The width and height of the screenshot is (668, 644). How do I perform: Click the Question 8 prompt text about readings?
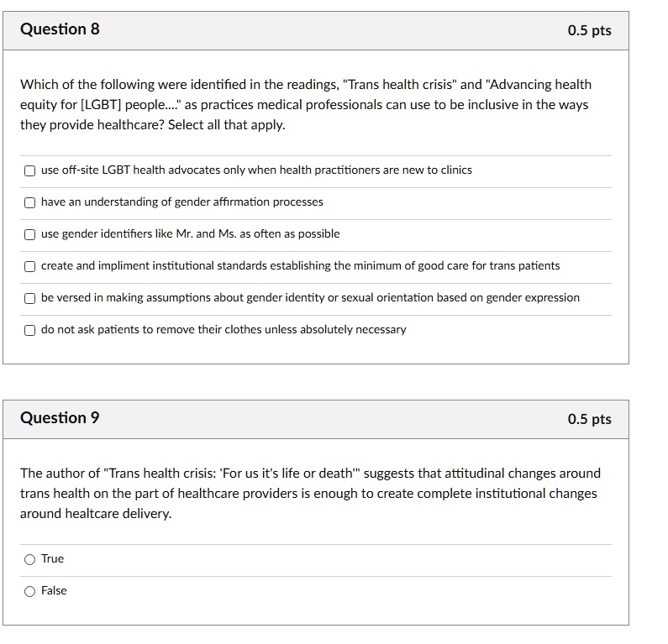(x=306, y=105)
